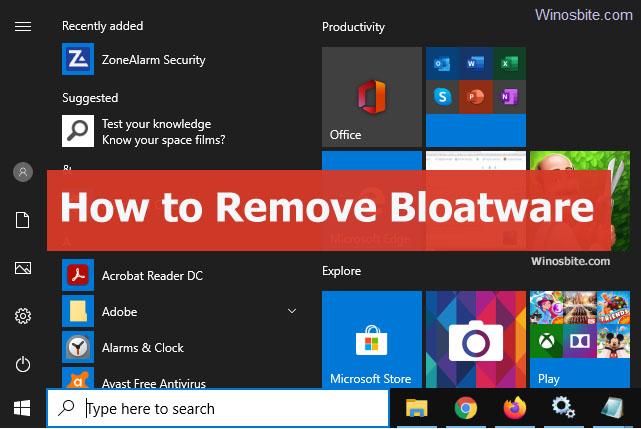Viewport: 641px width, 429px height.
Task: Open Documents from Start sidebar
Action: 22,220
